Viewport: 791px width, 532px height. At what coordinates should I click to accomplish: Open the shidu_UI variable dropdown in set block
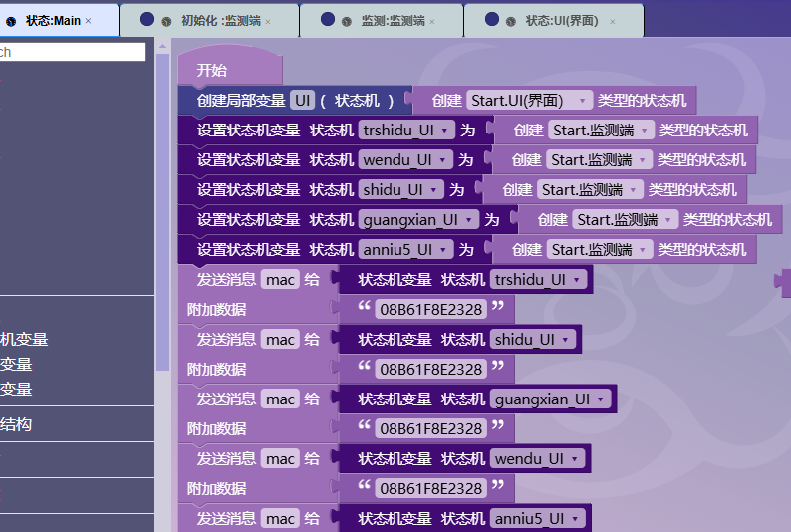pos(400,190)
